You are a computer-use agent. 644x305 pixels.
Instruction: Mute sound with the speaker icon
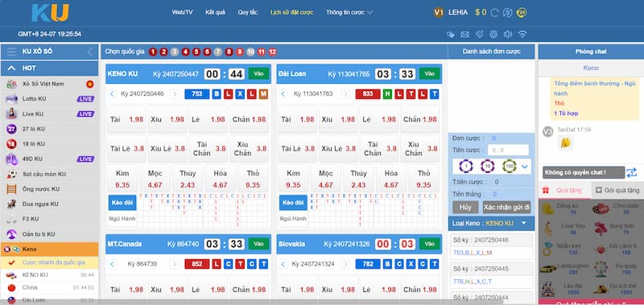click(x=508, y=35)
